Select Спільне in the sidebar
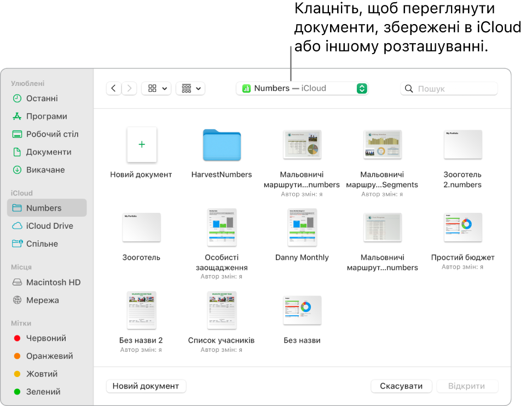The width and height of the screenshot is (532, 406). pos(47,243)
